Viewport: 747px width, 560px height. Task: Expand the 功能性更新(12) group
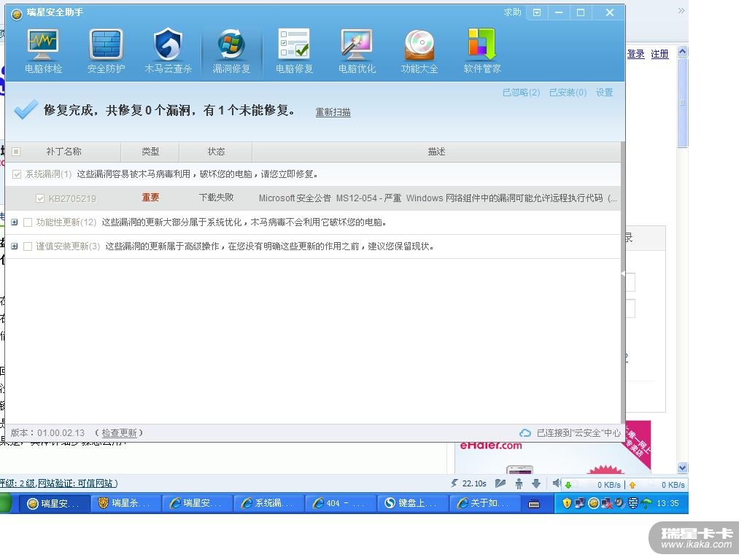point(15,222)
